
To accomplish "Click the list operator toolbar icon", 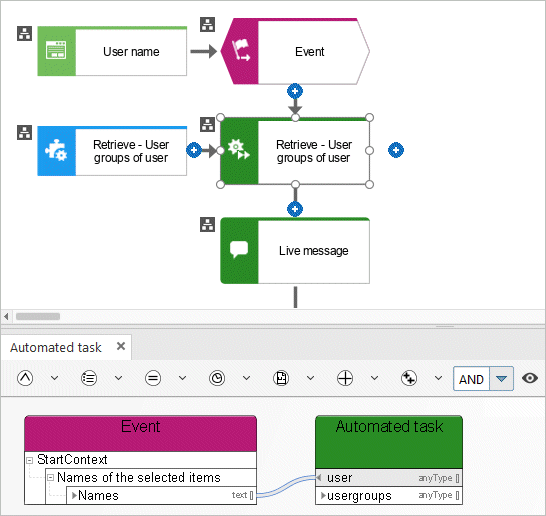I will [x=89, y=378].
